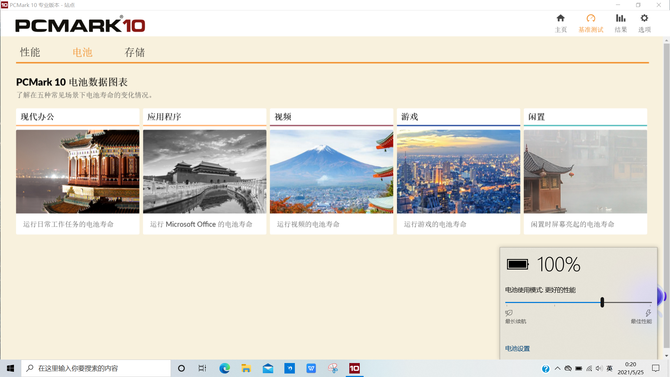The width and height of the screenshot is (670, 377).
Task: Open the 应用程序 black-and-white palace thumbnail
Action: click(x=205, y=171)
